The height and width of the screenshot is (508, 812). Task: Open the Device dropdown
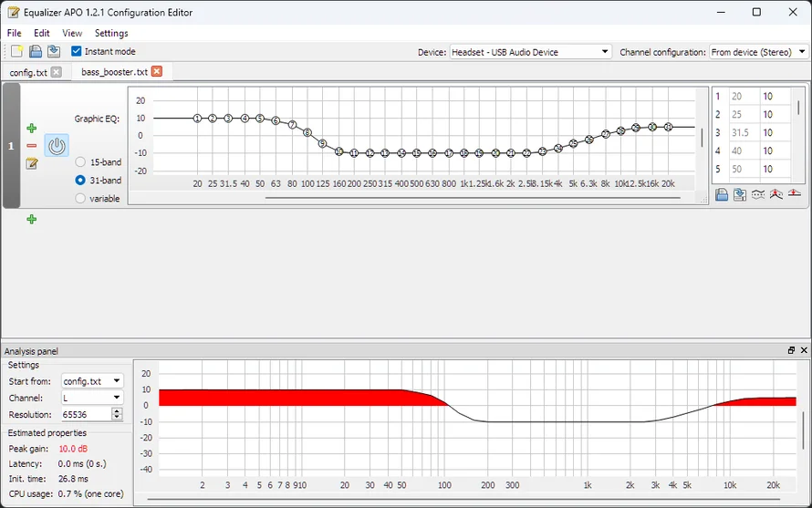[x=530, y=52]
